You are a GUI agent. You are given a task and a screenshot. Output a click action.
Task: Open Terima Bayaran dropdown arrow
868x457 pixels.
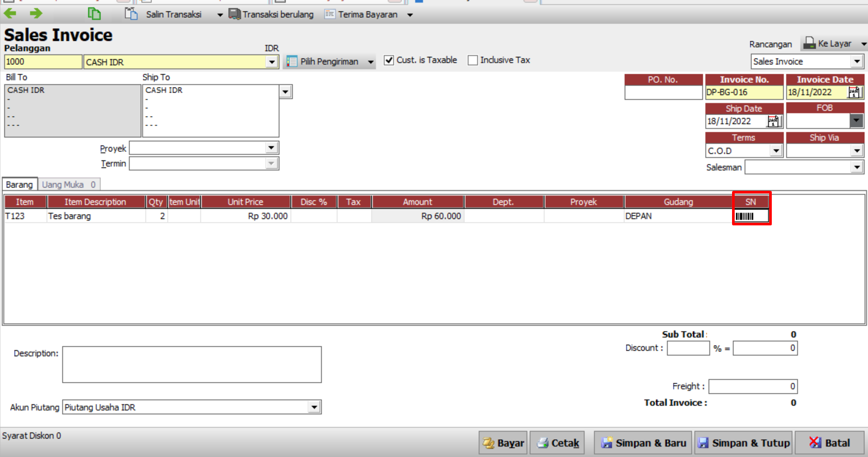click(x=410, y=15)
